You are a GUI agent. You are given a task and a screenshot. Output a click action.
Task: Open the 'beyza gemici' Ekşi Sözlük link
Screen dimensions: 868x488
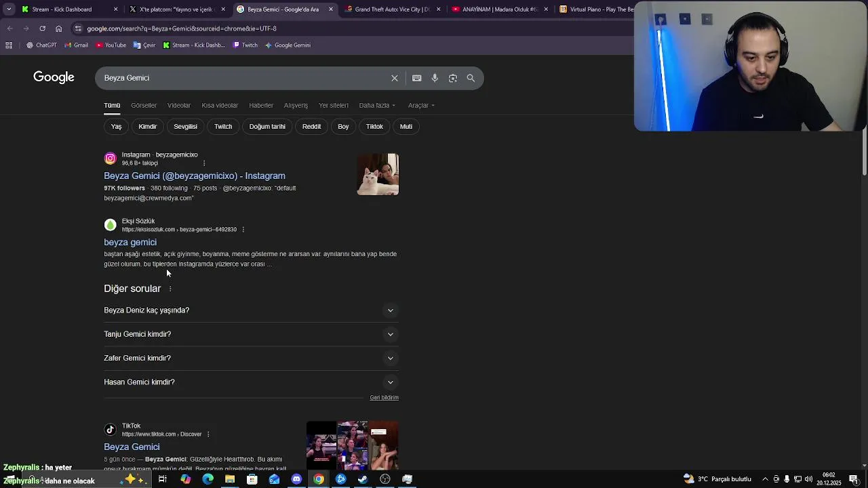[x=130, y=243]
